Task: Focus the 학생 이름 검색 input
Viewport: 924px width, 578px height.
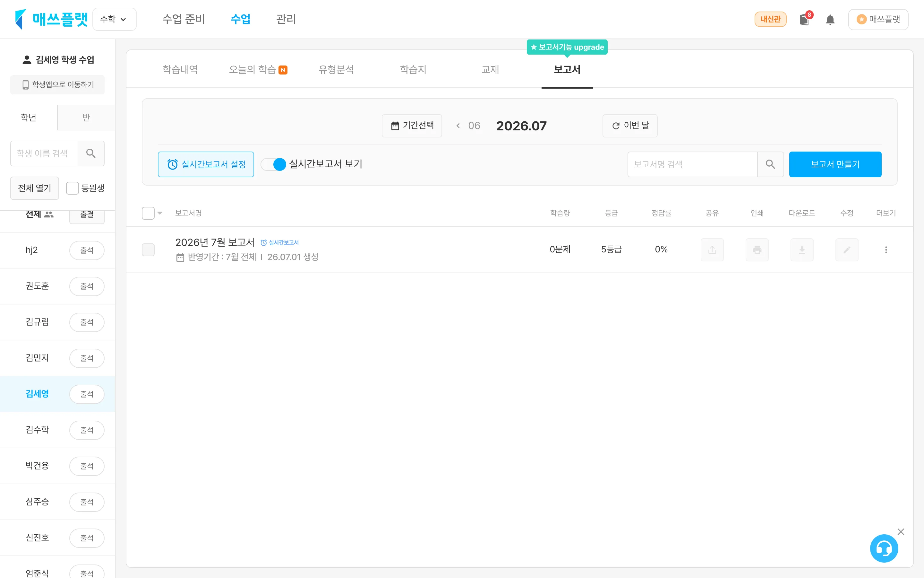Action: click(x=44, y=153)
